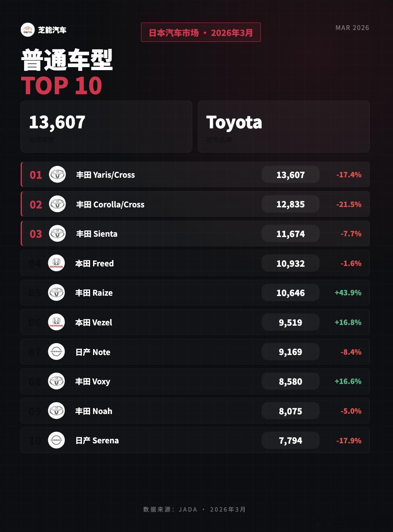Open the 13,607 champion model card

tap(106, 127)
